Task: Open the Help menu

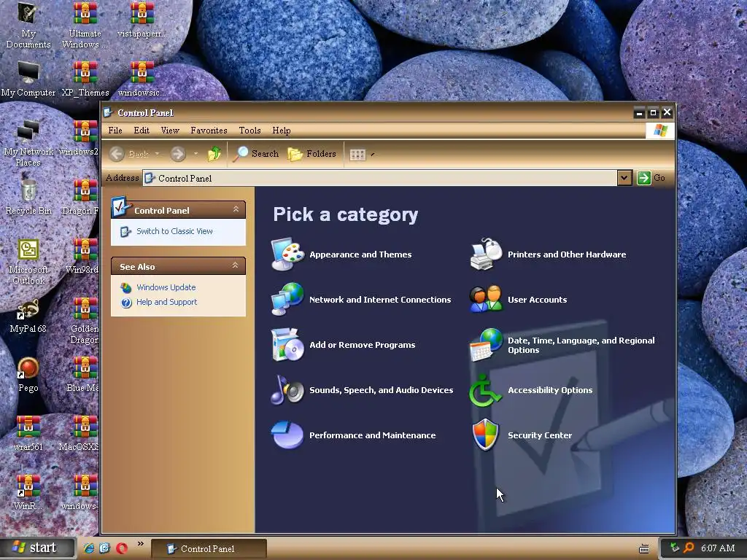Action: [x=281, y=130]
